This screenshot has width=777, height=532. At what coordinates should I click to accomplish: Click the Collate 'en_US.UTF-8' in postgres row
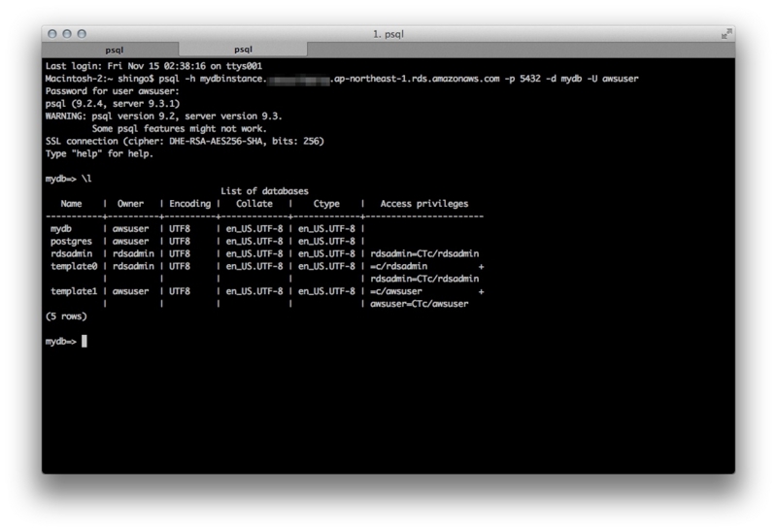pyautogui.click(x=254, y=241)
